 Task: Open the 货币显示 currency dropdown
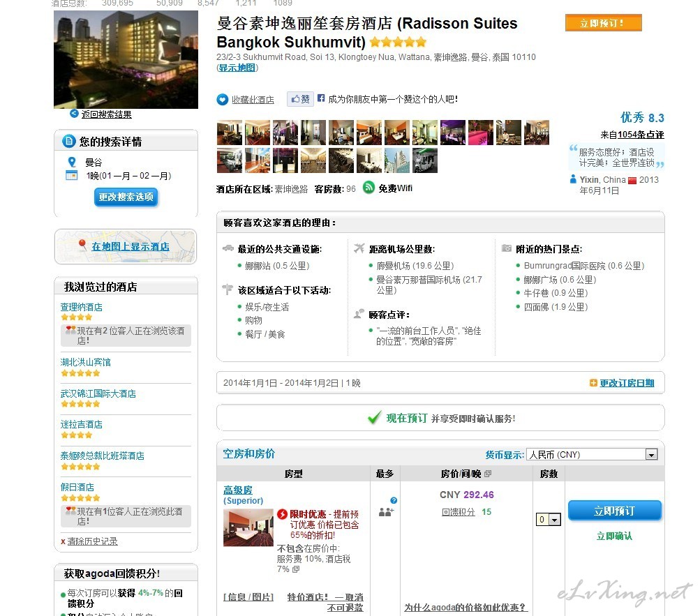592,454
